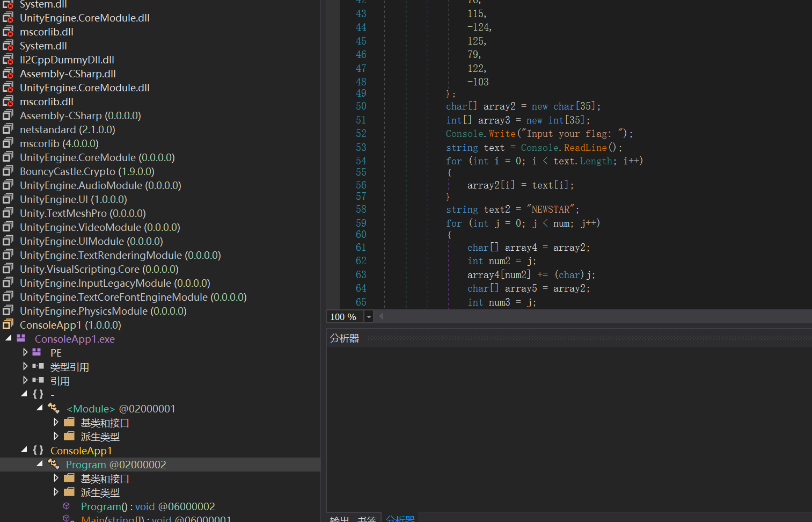Collapse the ConsoleApp1.exe tree node

click(9, 338)
